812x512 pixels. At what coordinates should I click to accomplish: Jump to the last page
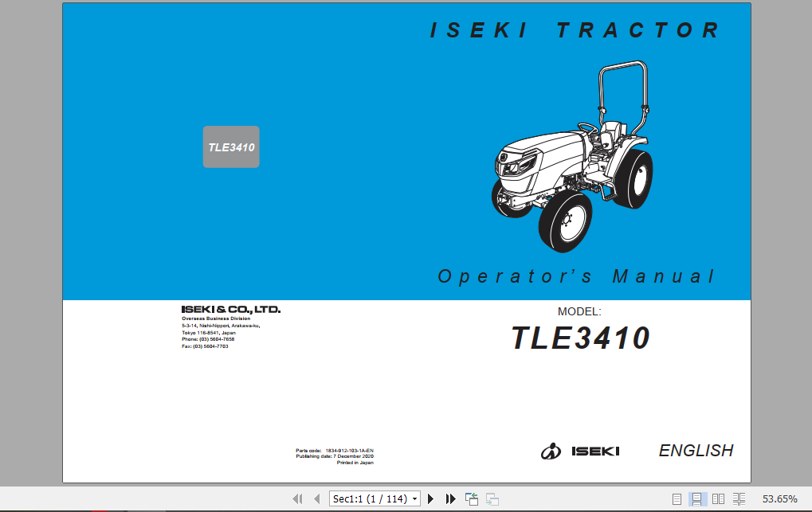[450, 498]
